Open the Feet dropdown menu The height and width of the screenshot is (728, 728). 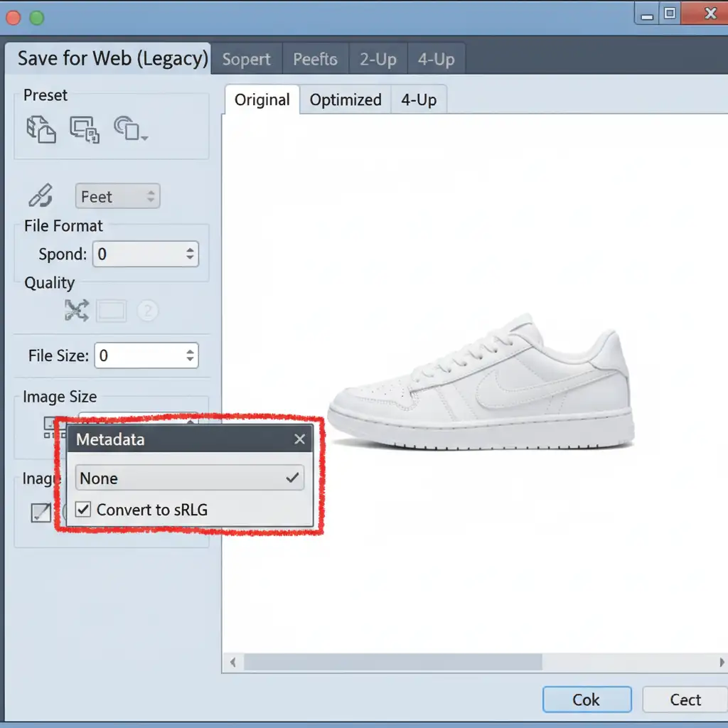117,196
